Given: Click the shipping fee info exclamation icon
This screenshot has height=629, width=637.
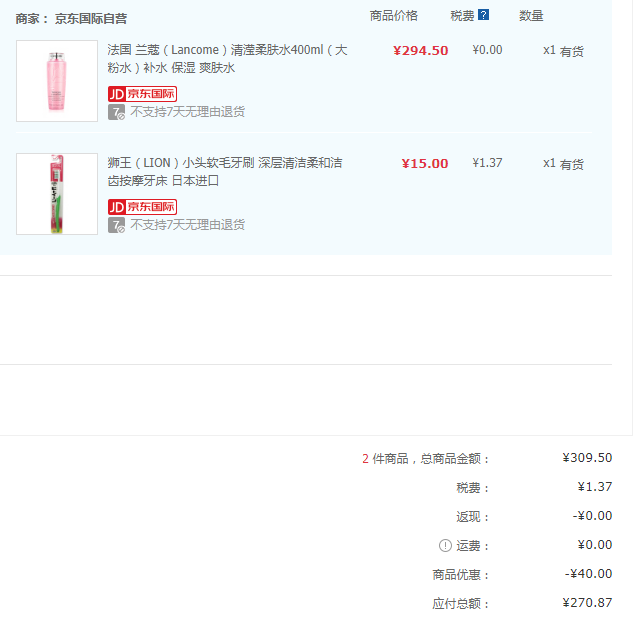Looking at the screenshot, I should click(445, 545).
